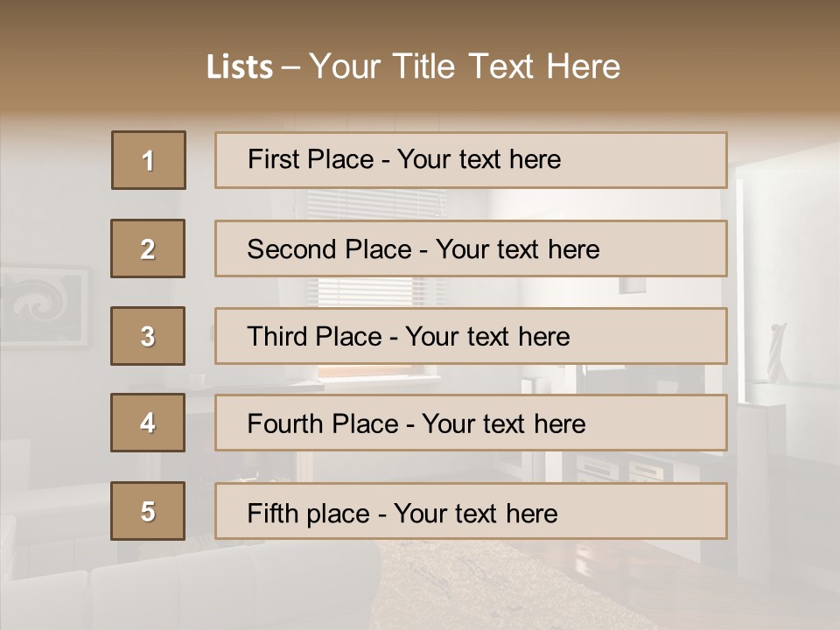Select the number 2 box

point(148,248)
